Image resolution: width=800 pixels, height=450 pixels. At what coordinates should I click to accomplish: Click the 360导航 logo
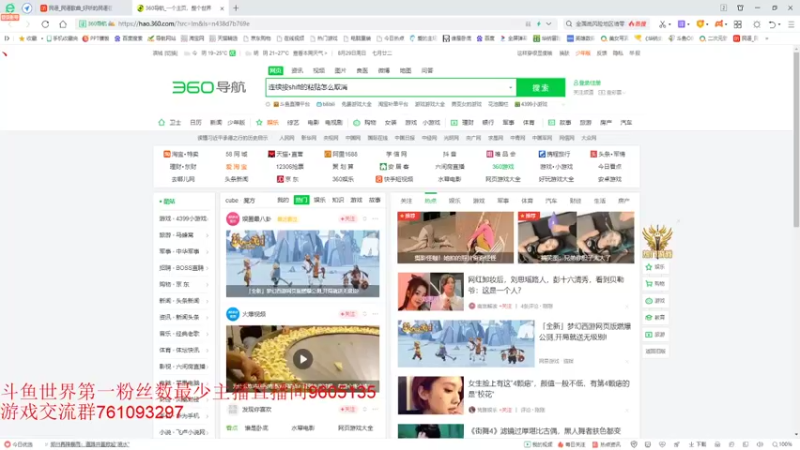[x=209, y=87]
